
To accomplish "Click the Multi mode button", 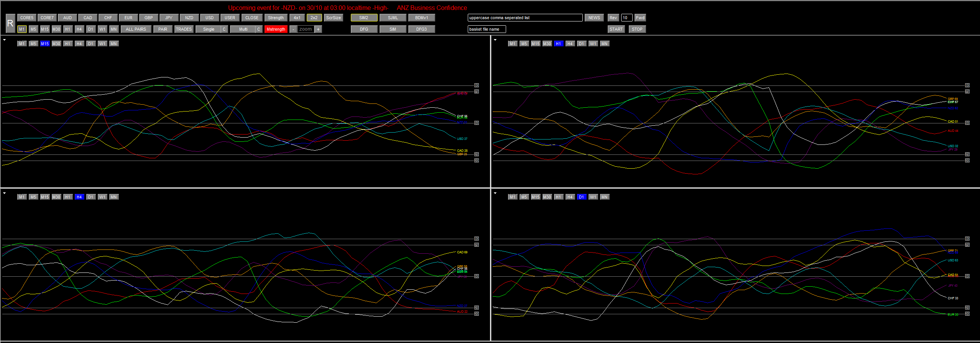I will (243, 29).
